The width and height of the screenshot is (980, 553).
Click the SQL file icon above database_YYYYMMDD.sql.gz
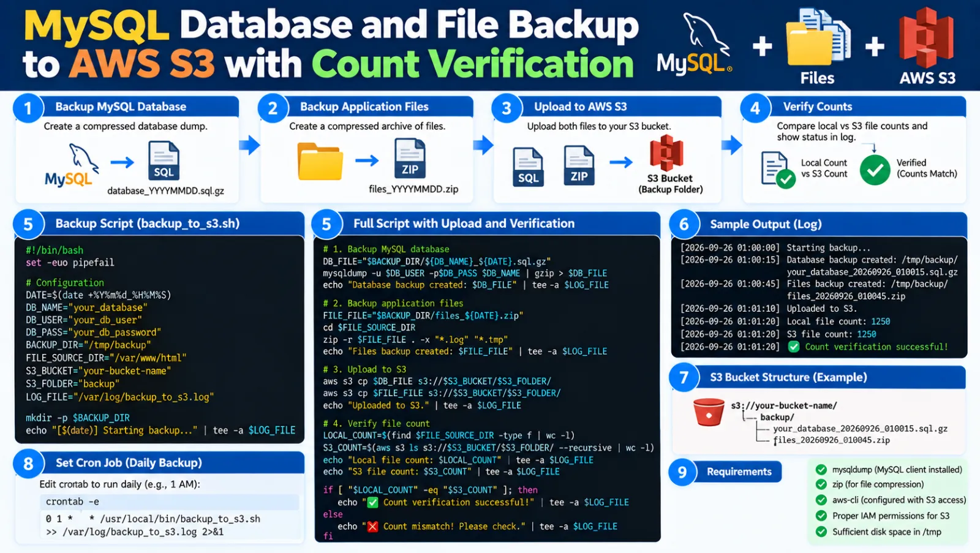pos(164,160)
